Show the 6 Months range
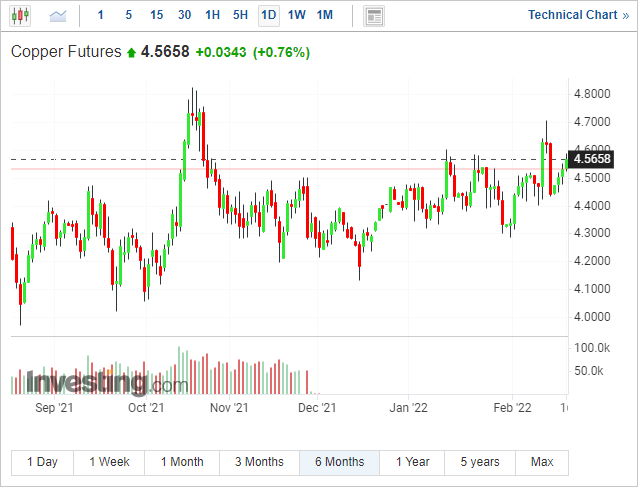The image size is (639, 487). click(x=339, y=462)
